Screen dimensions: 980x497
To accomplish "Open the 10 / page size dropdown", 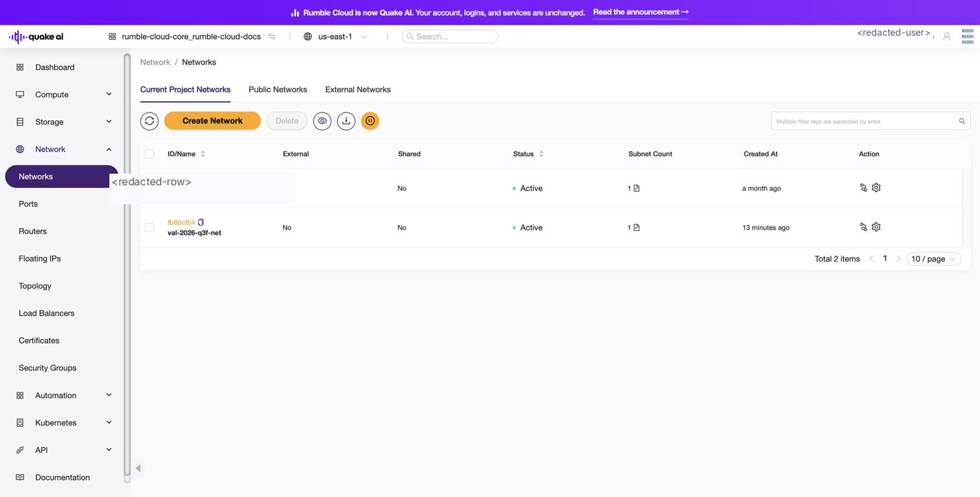I will 934,259.
